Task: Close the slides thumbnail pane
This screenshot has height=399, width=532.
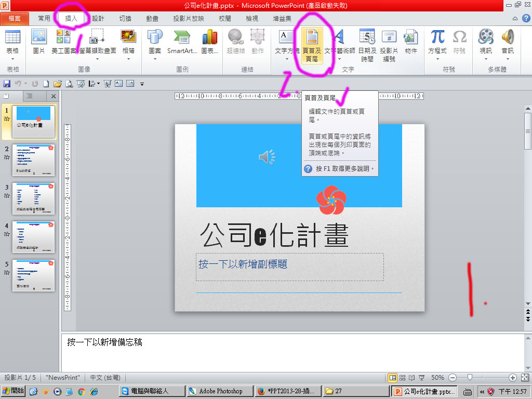Action: pyautogui.click(x=54, y=96)
